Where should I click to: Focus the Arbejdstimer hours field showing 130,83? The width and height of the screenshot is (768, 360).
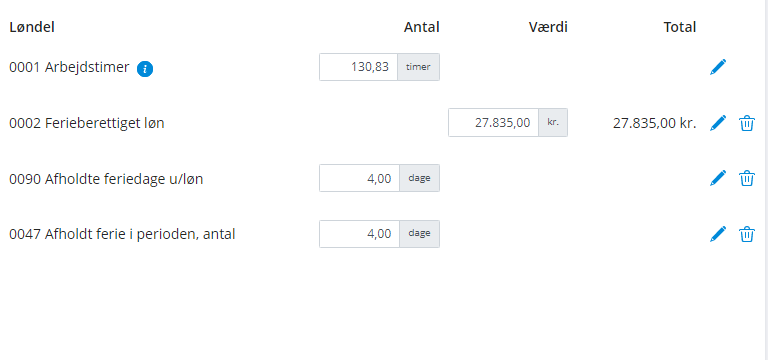point(359,67)
